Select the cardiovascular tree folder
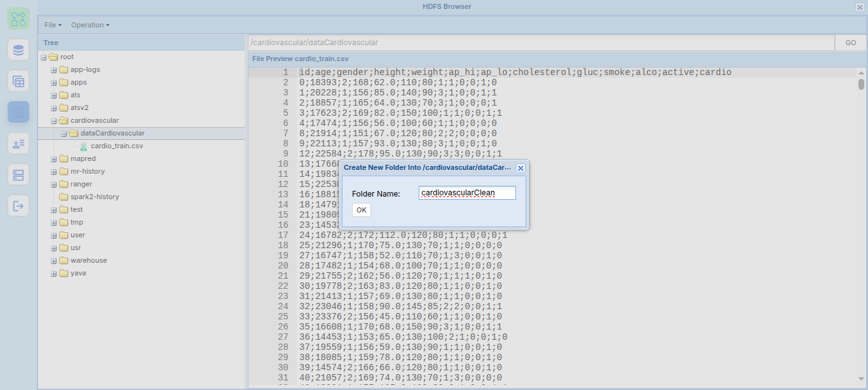Viewport: 868px width, 390px height. point(95,120)
